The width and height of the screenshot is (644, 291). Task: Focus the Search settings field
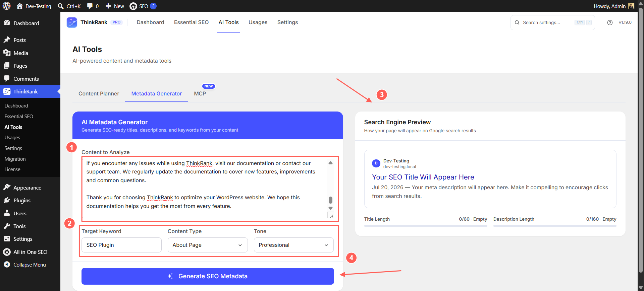click(552, 22)
